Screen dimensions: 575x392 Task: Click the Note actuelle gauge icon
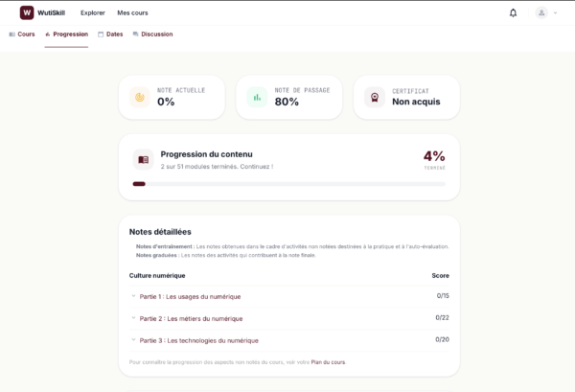click(140, 97)
